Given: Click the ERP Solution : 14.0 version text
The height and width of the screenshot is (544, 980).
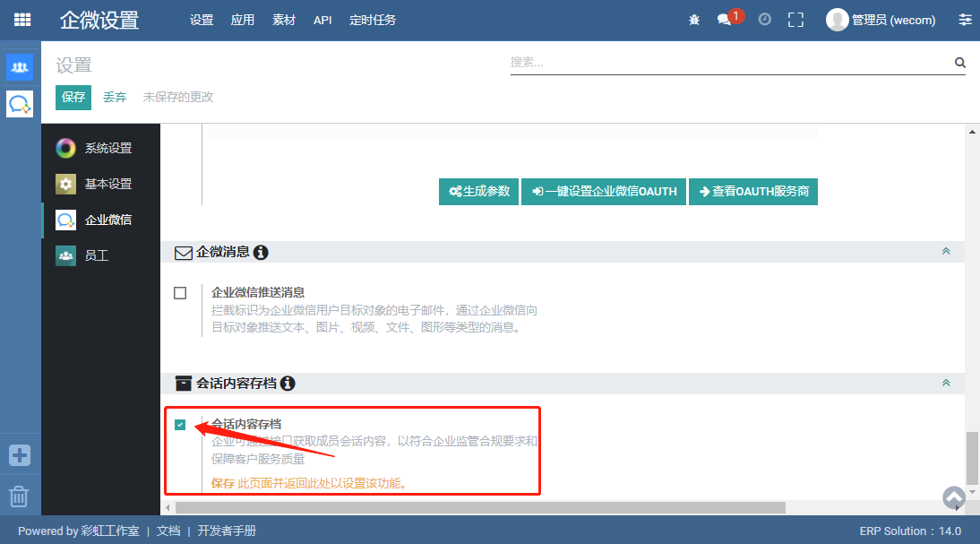Looking at the screenshot, I should (x=910, y=531).
